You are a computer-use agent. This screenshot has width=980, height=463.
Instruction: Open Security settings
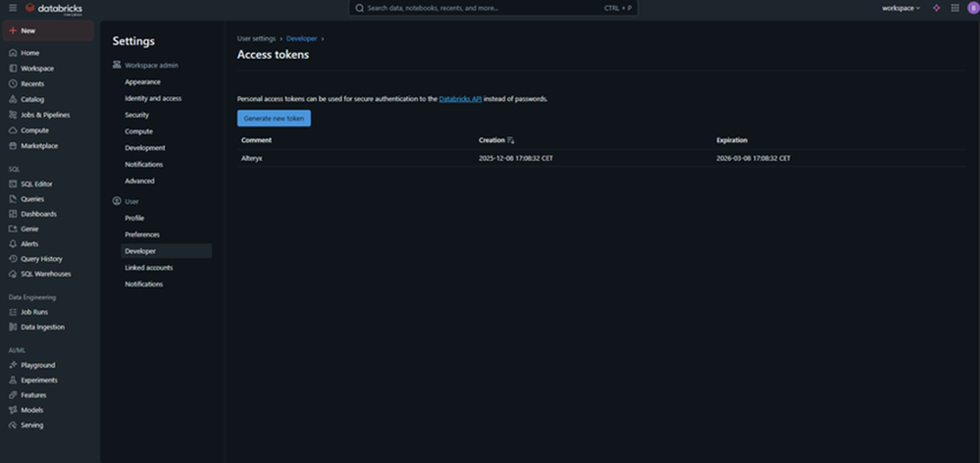[x=137, y=115]
